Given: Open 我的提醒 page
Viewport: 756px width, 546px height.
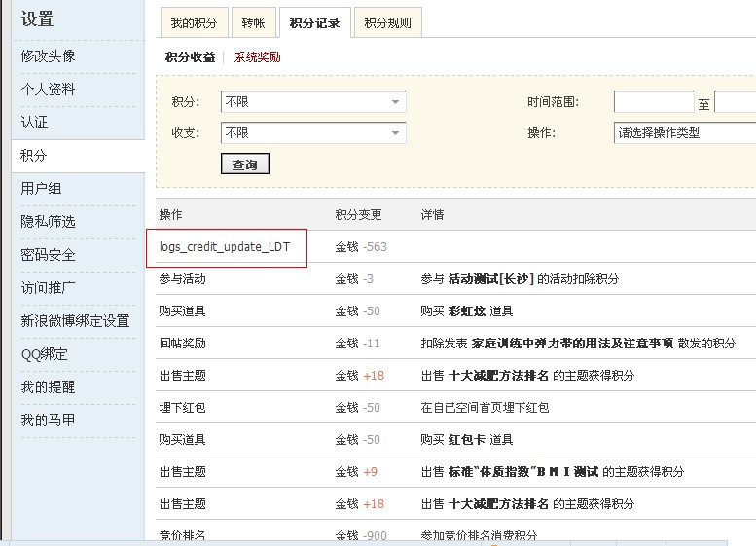Looking at the screenshot, I should point(49,387).
